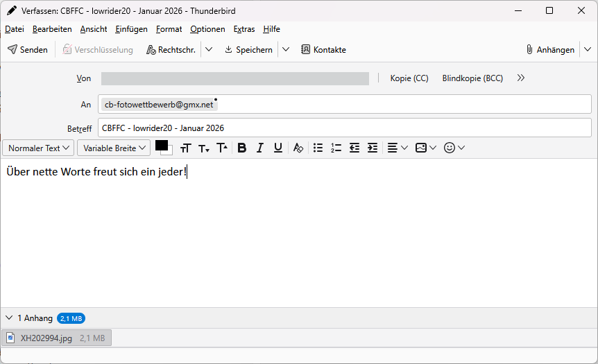Screen dimensions: 598x364
Task: Open the insert image dropdown
Action: (426, 148)
